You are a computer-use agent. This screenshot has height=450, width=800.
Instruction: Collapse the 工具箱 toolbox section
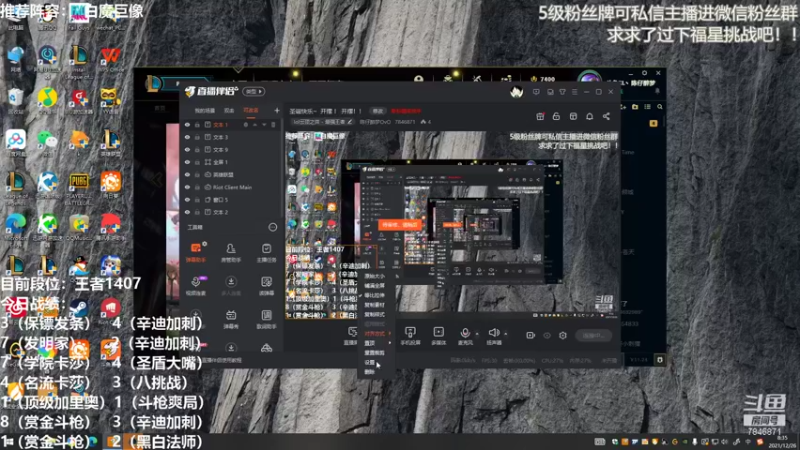coord(273,227)
